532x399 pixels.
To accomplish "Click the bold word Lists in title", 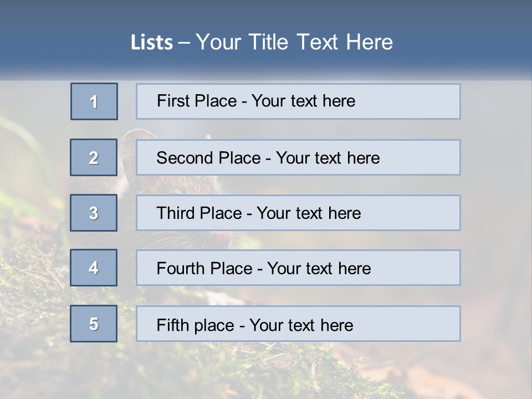I will point(152,43).
